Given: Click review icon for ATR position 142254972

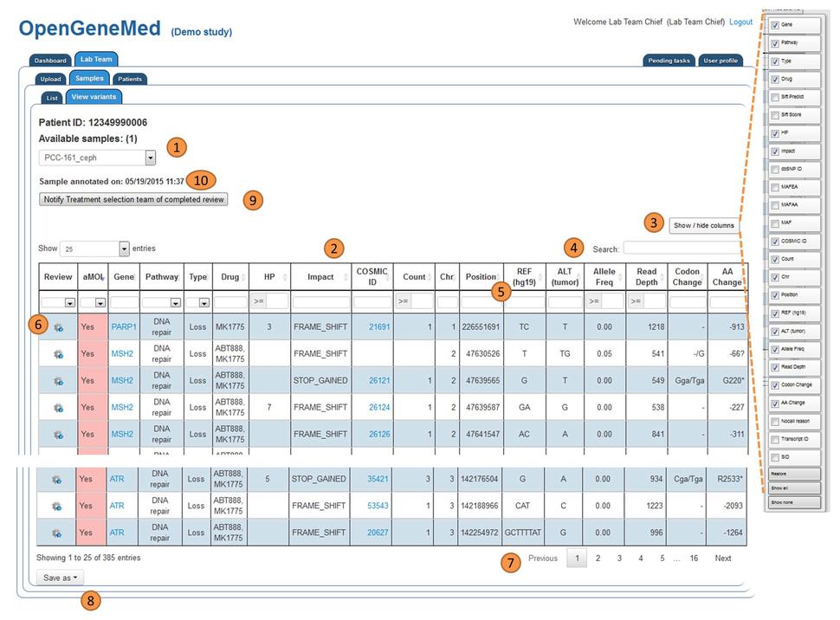Looking at the screenshot, I should (58, 533).
